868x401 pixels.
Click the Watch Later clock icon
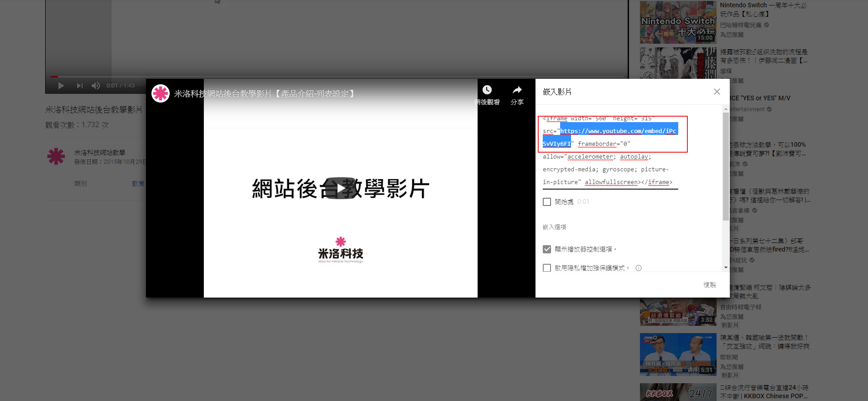click(487, 90)
